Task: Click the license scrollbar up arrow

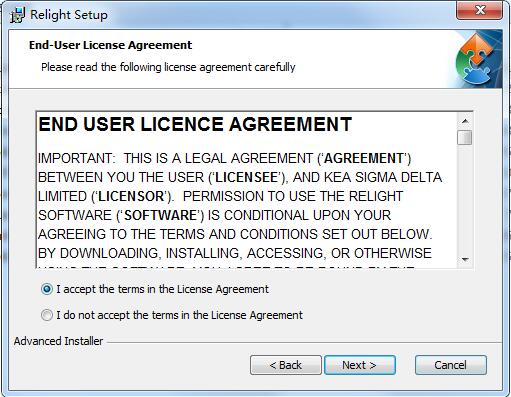Action: click(x=465, y=121)
